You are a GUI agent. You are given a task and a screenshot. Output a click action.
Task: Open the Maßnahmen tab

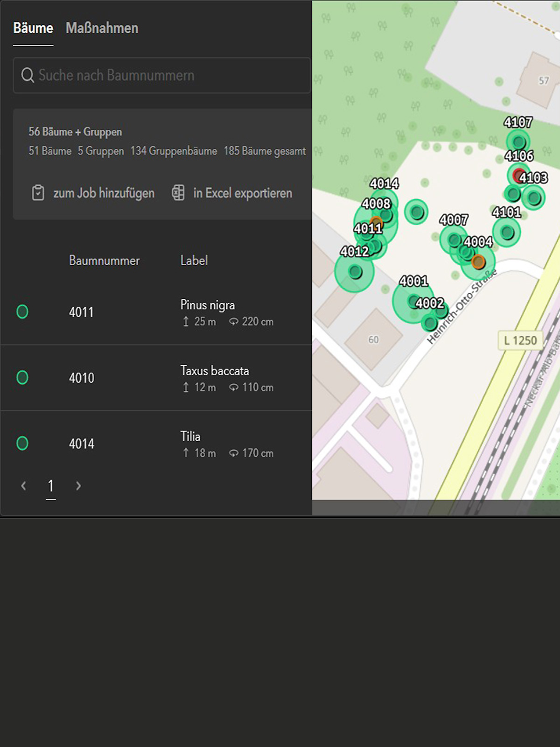pos(102,28)
